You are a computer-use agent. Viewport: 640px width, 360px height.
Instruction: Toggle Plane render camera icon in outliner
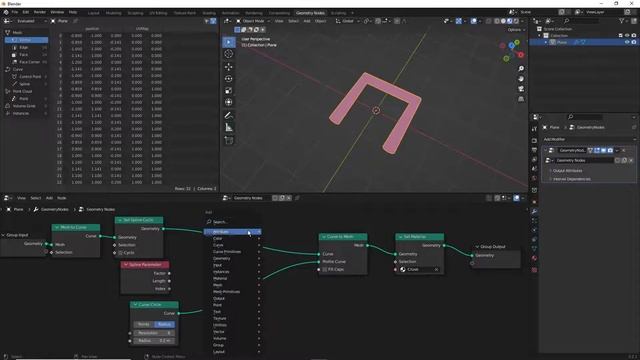click(633, 42)
